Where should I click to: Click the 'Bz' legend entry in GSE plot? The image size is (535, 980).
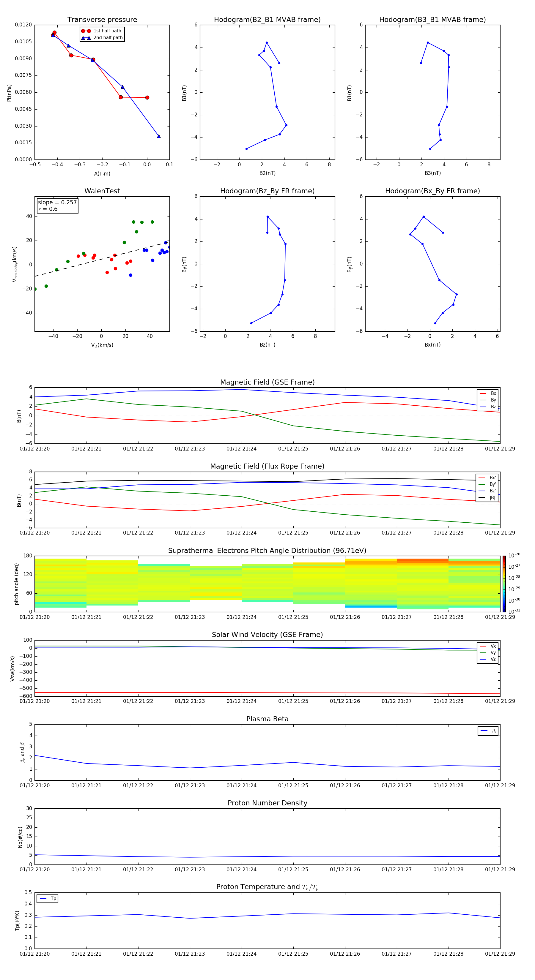tap(488, 407)
